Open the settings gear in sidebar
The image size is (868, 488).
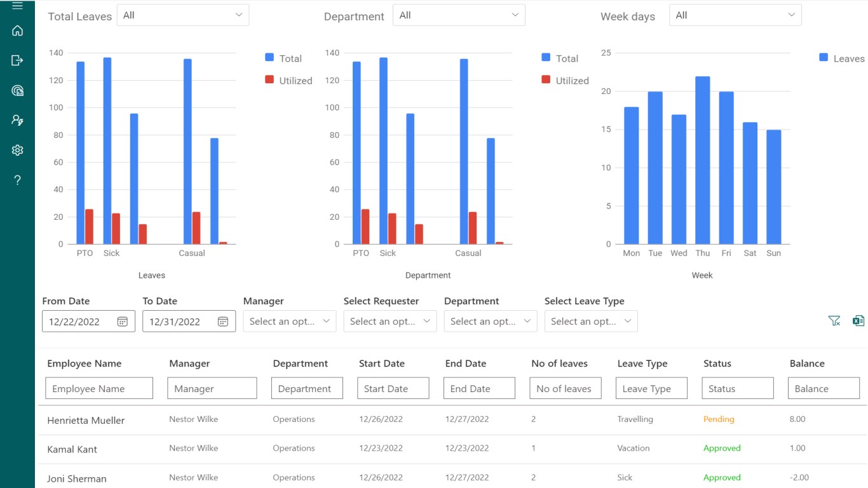click(17, 150)
